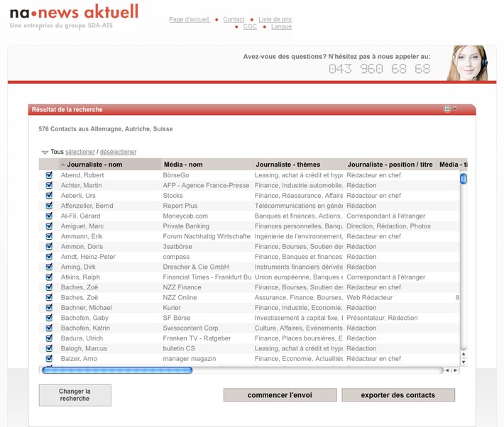This screenshot has height=427, width=504.
Task: Click the désélectionner link
Action: pos(118,152)
